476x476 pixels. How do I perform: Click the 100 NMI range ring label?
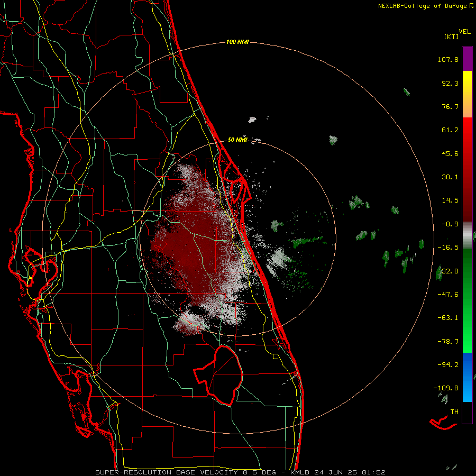point(237,42)
